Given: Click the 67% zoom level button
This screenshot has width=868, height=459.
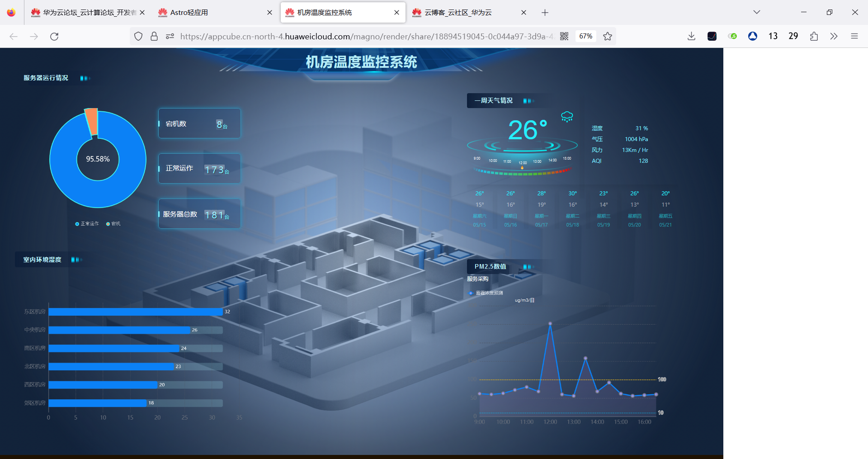Looking at the screenshot, I should (x=585, y=36).
